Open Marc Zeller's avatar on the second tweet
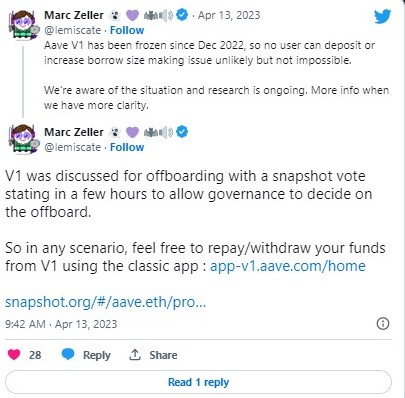The height and width of the screenshot is (398, 405). point(23,139)
